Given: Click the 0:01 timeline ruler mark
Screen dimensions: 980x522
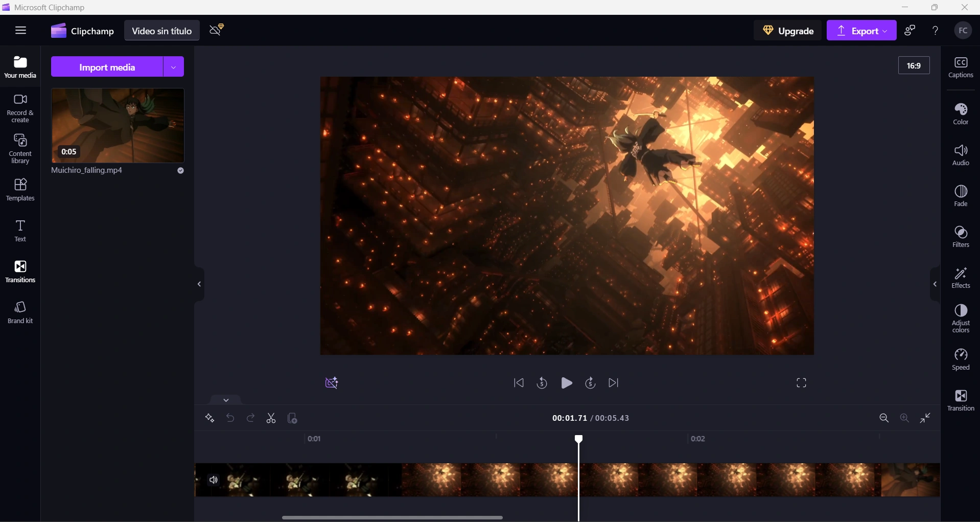Looking at the screenshot, I should click(314, 439).
